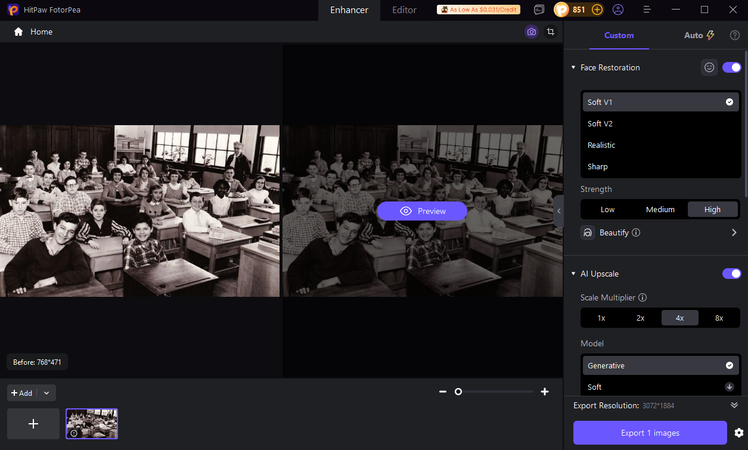The height and width of the screenshot is (450, 748).
Task: Click the HitPaw FotorPea logo icon
Action: 13,10
